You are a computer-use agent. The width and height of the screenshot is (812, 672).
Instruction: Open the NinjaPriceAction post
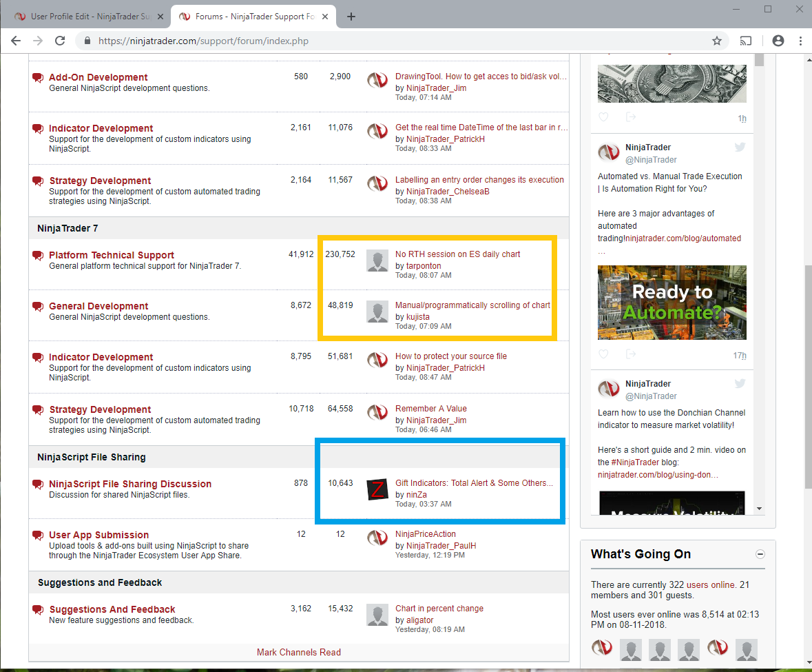pyautogui.click(x=426, y=533)
